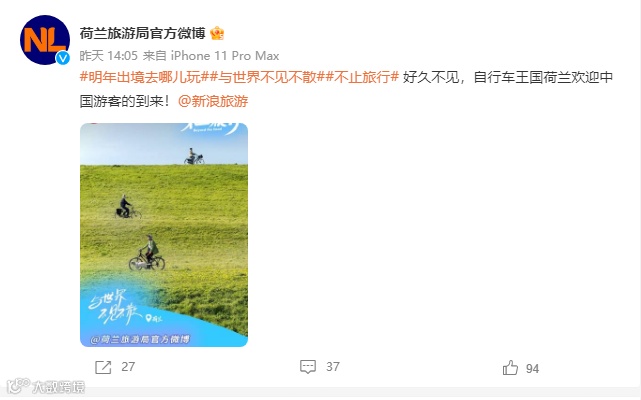Enlarge the cycling meadow poster image
This screenshot has height=400, width=641.
click(x=164, y=235)
